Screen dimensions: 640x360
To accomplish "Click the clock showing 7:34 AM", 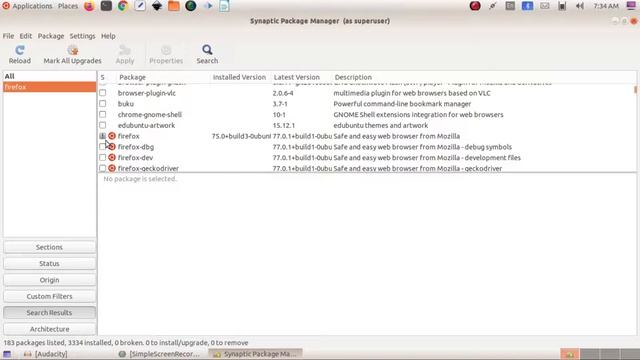I will [606, 6].
